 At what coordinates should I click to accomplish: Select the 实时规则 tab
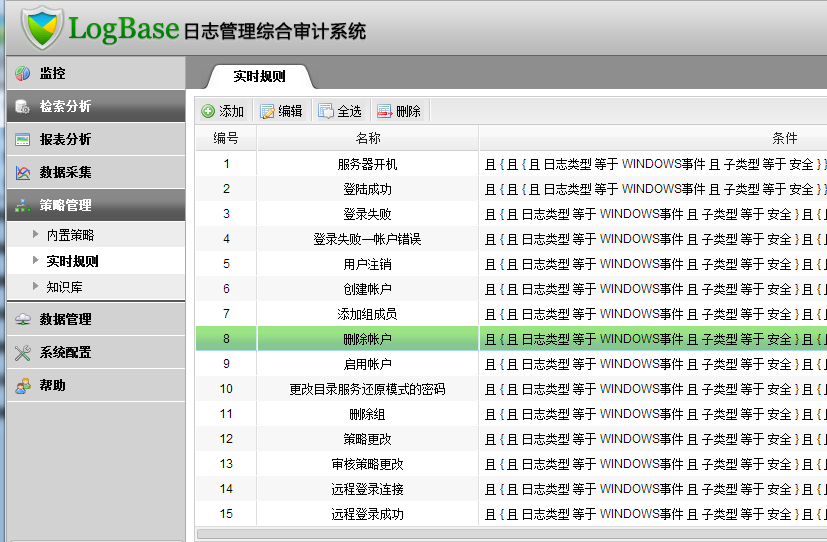pyautogui.click(x=259, y=77)
